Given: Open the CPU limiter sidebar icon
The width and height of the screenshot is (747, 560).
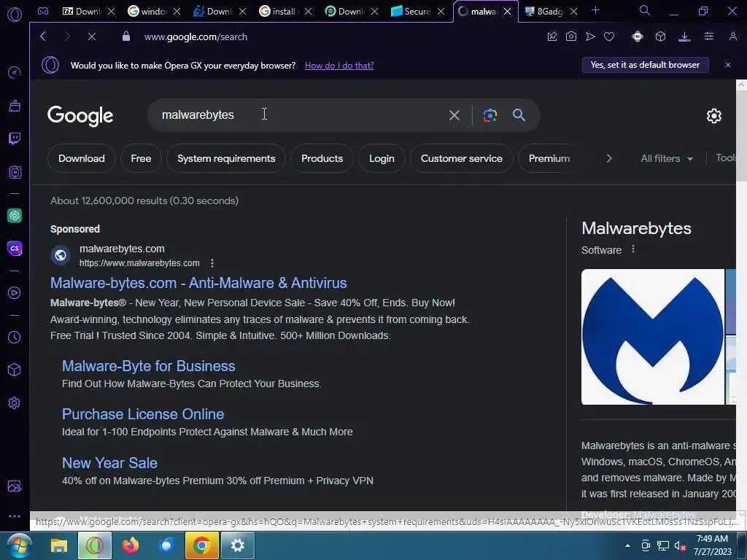Looking at the screenshot, I should click(x=15, y=172).
